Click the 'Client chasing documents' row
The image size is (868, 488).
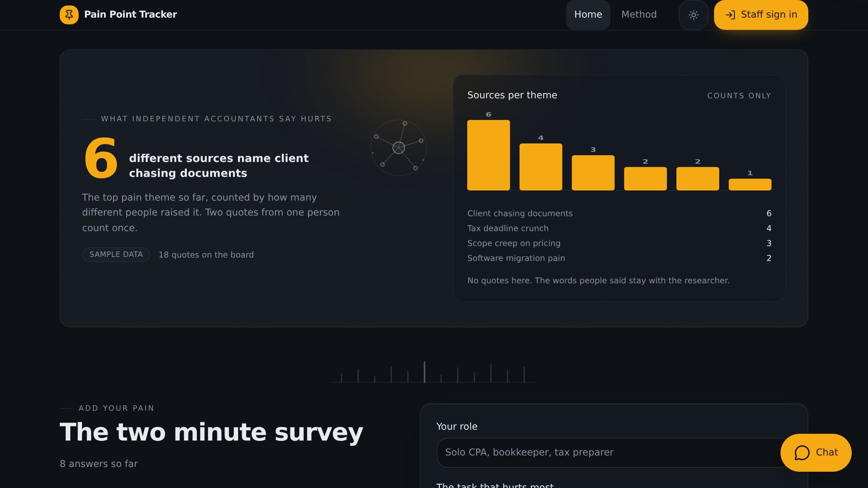tap(619, 213)
